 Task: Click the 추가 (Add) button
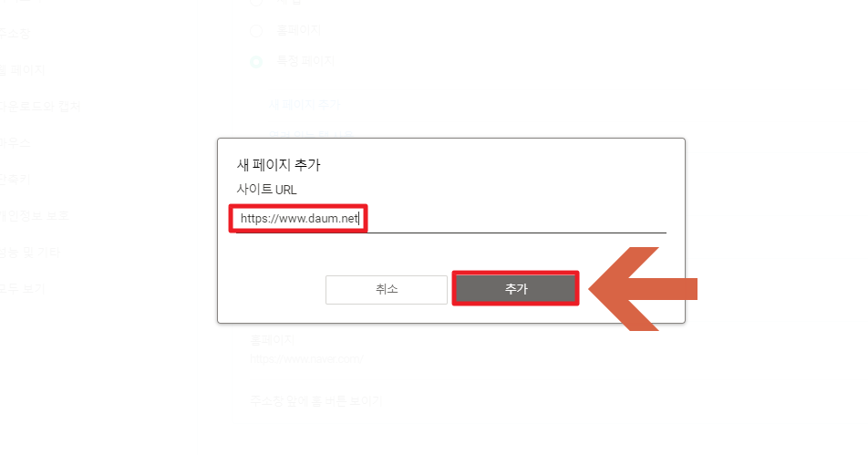click(x=515, y=288)
